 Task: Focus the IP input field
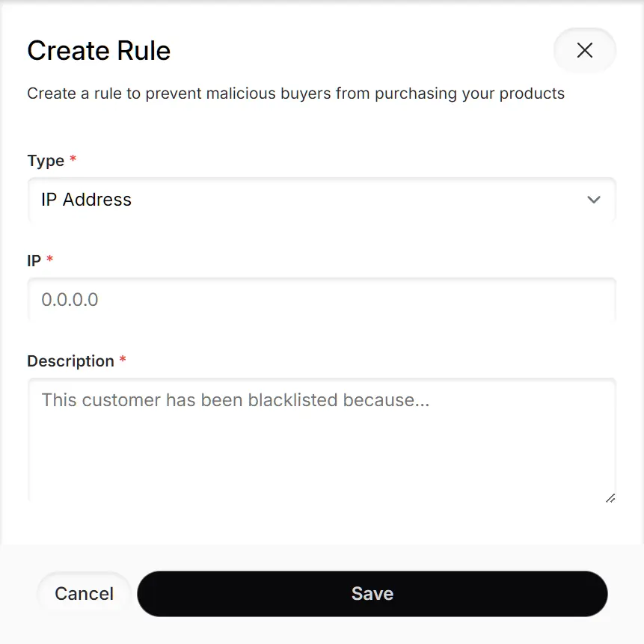[x=322, y=300]
